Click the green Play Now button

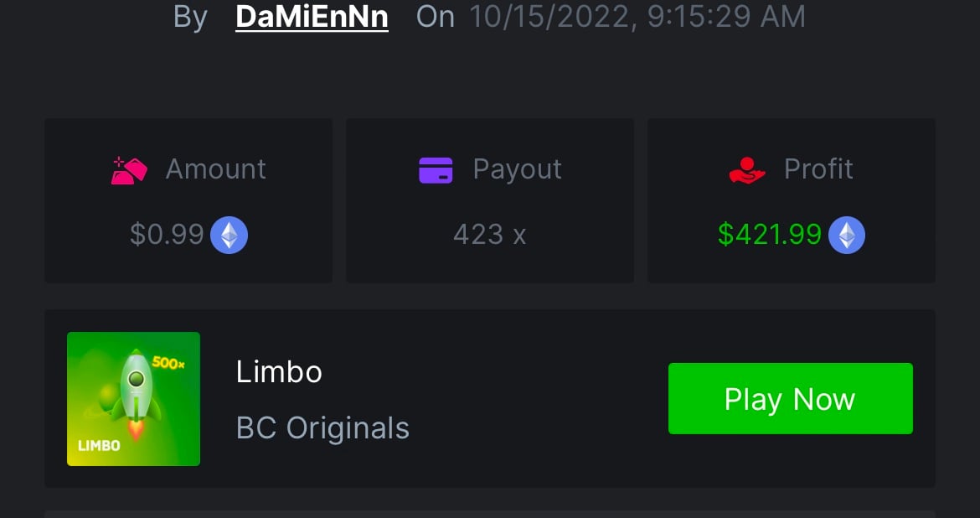790,398
